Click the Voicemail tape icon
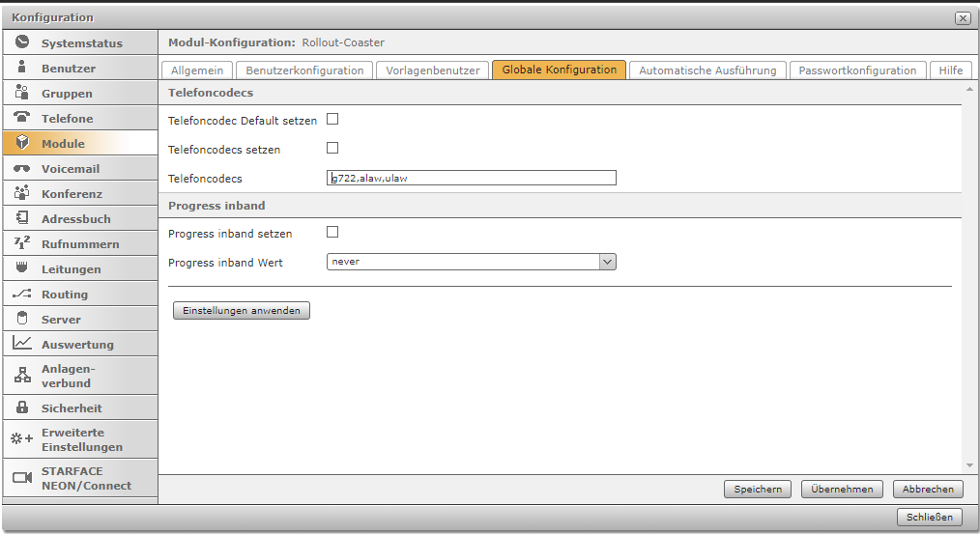 pos(22,168)
